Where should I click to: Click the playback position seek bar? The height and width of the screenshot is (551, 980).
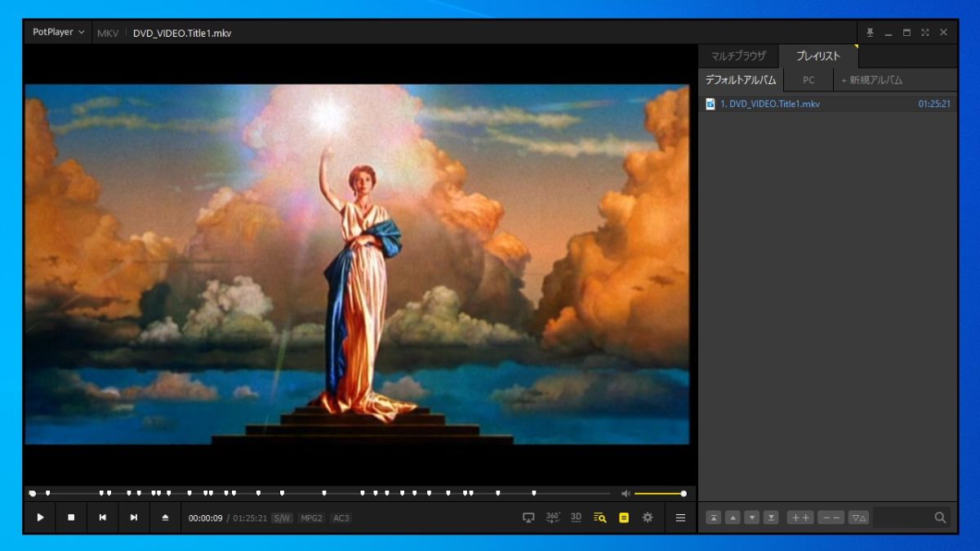point(320,493)
